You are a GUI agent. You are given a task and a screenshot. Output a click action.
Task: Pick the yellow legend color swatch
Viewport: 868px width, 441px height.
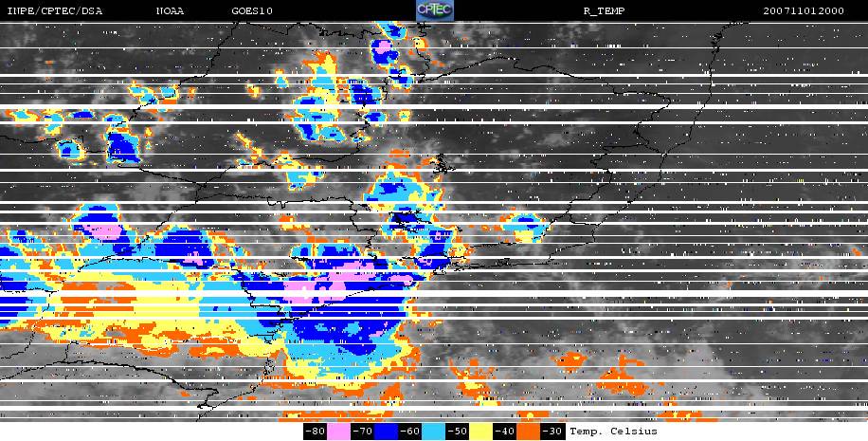tap(481, 432)
